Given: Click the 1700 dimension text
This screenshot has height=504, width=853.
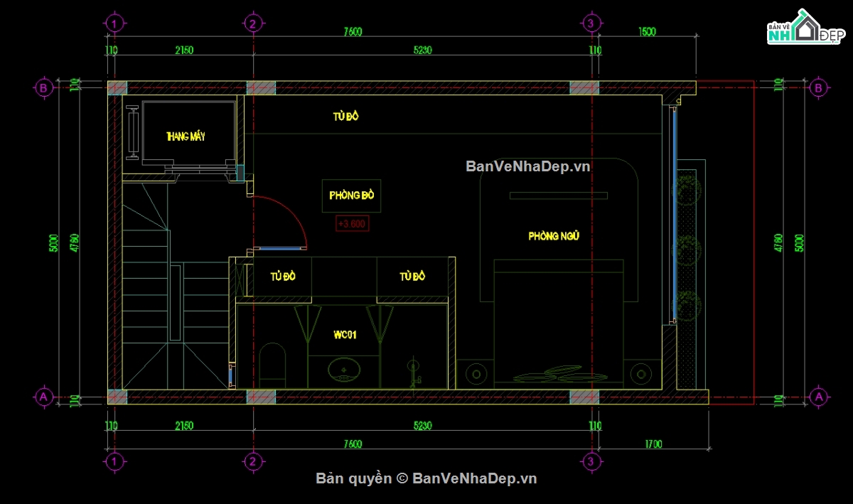Looking at the screenshot, I should (653, 444).
